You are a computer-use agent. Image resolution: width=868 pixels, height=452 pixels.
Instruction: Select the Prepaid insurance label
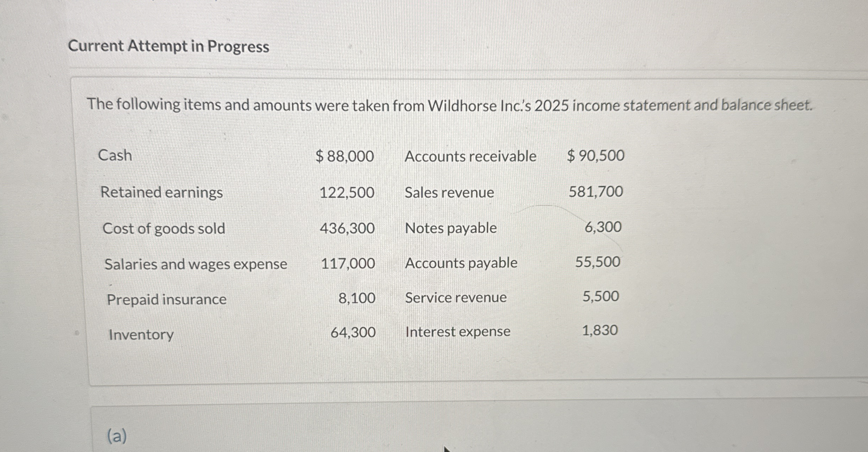pos(167,299)
